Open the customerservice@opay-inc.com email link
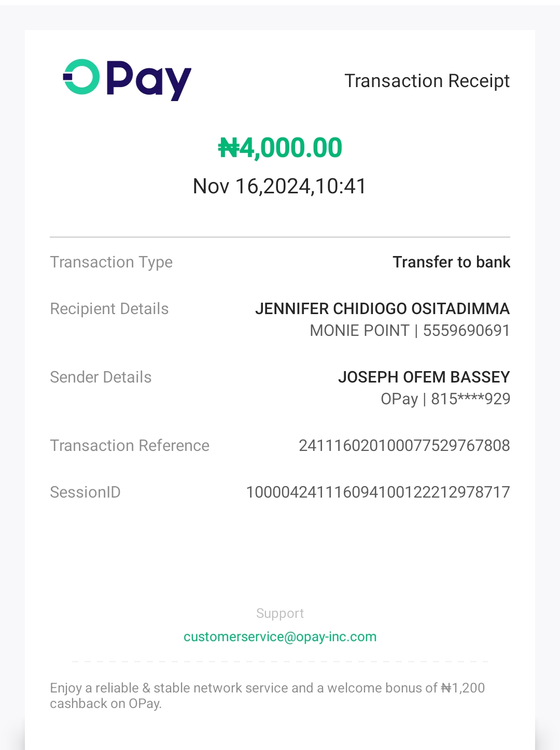560x750 pixels. click(280, 637)
